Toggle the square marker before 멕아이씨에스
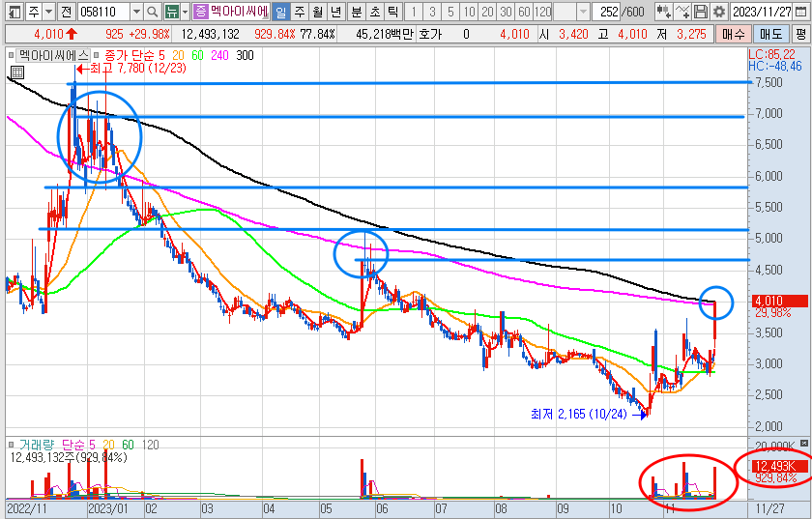The height and width of the screenshot is (519, 812). [12, 55]
